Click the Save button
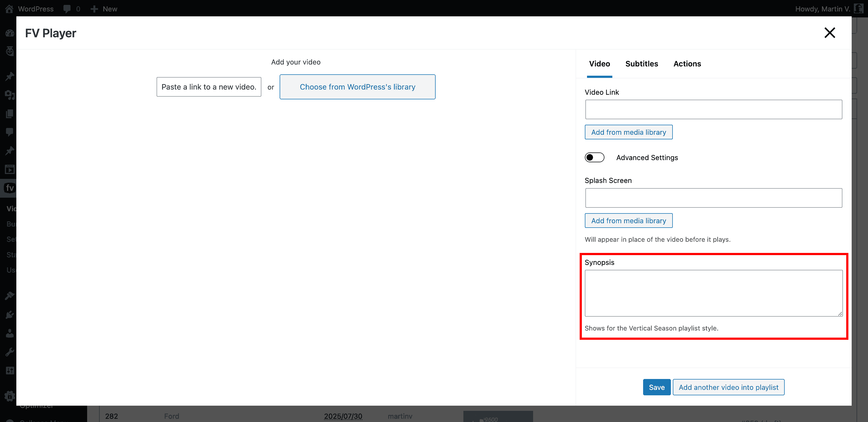Screen dimensions: 868x422 657,387
